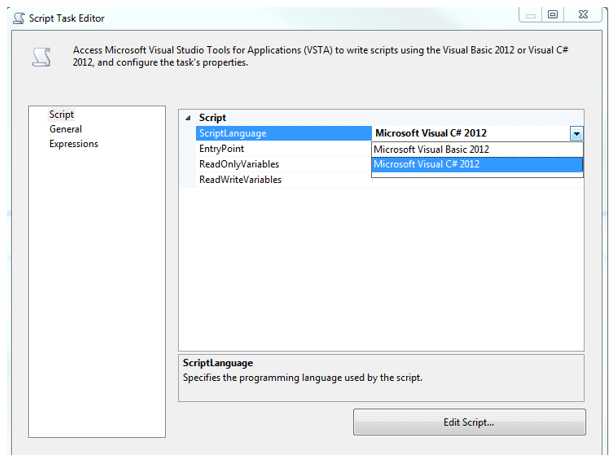This screenshot has height=456, width=611.
Task: Choose Microsoft Visual Basic 2012 from the list
Action: 432,149
